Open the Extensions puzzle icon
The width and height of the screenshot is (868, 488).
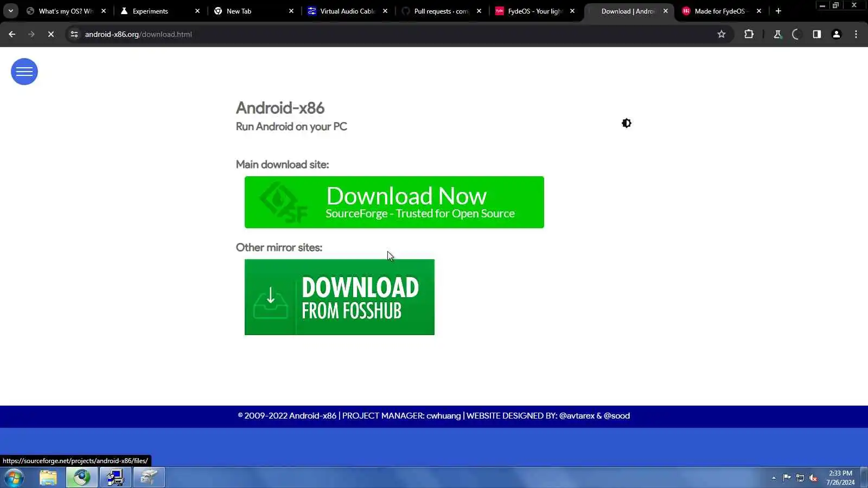[749, 34]
